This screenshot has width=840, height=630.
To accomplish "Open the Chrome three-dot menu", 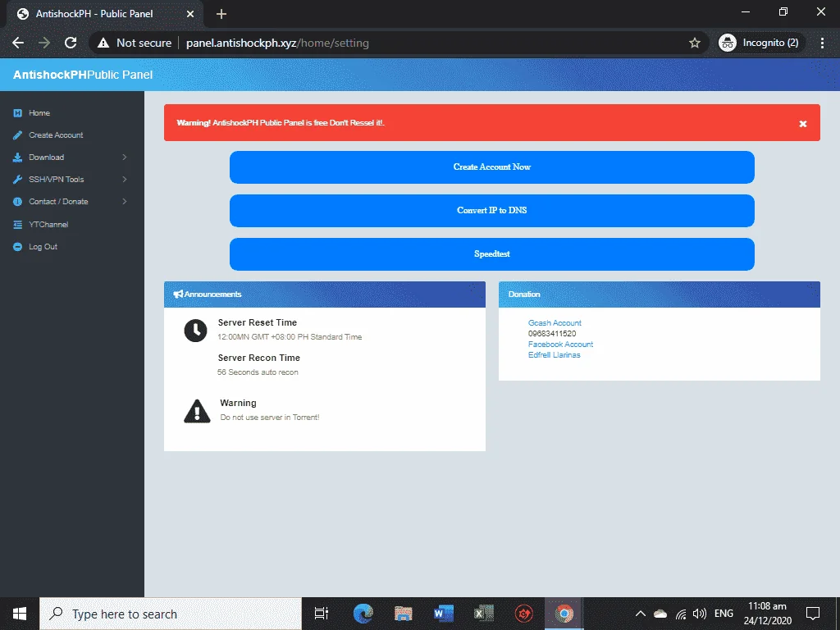I will point(822,43).
